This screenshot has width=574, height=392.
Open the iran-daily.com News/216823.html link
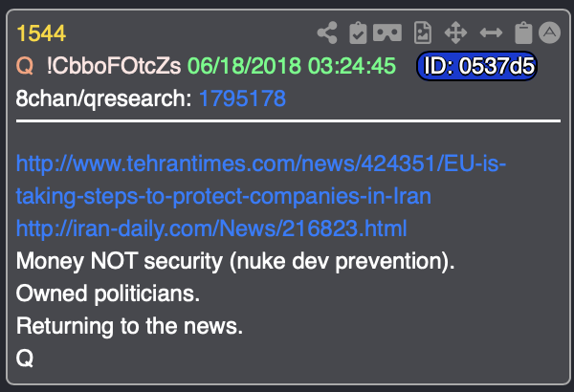click(211, 229)
